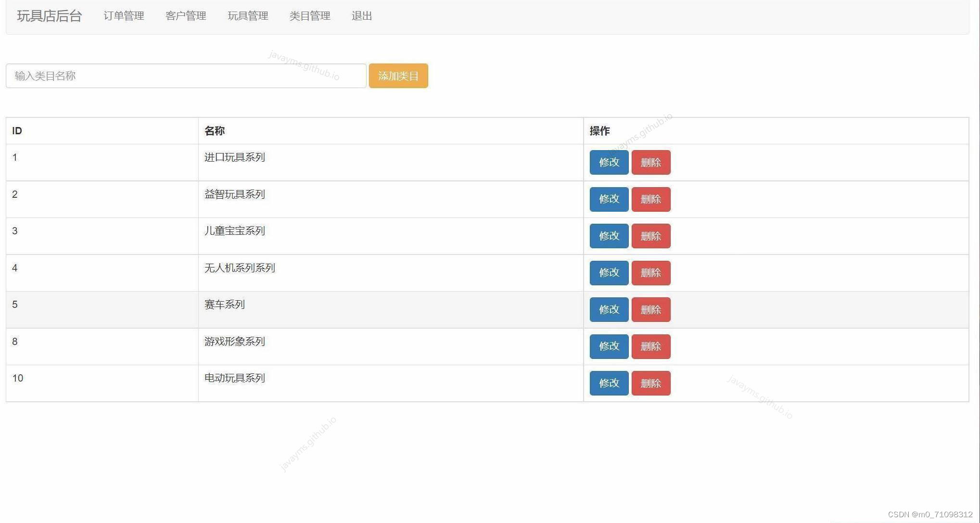
Task: Go to the 客户管理 page
Action: tap(186, 16)
